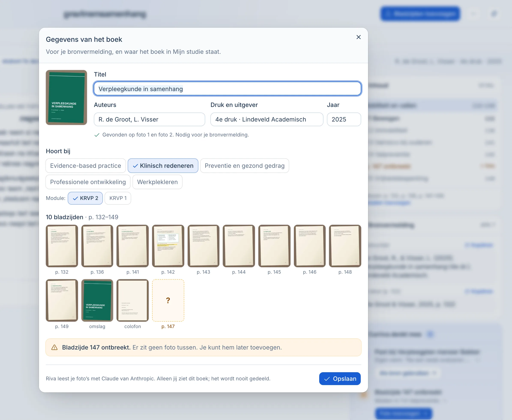Viewport: 512px width, 420px height.
Task: Click the book cover image beside Titel
Action: [x=66, y=97]
